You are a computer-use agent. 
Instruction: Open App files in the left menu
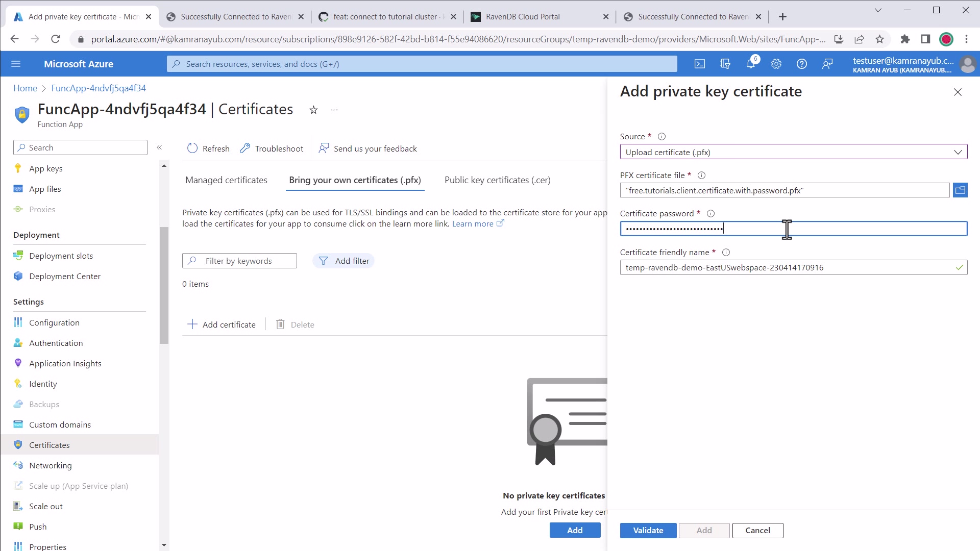(x=45, y=189)
